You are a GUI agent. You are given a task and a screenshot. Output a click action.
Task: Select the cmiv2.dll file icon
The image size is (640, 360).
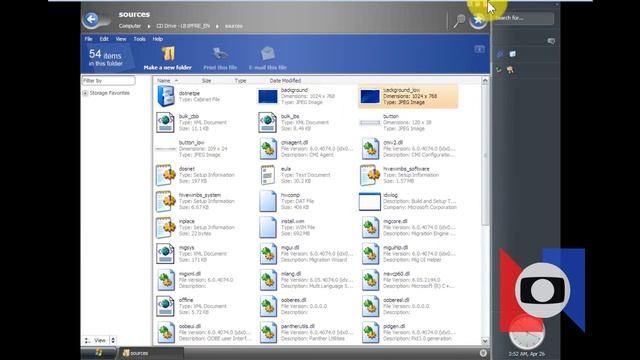[370, 149]
